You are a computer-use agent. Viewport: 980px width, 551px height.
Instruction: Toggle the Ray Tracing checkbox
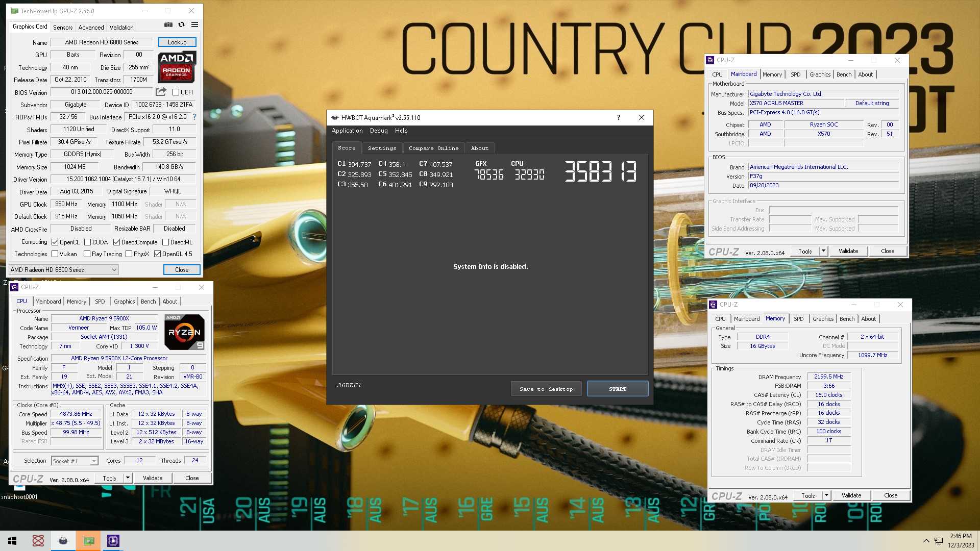pyautogui.click(x=87, y=254)
